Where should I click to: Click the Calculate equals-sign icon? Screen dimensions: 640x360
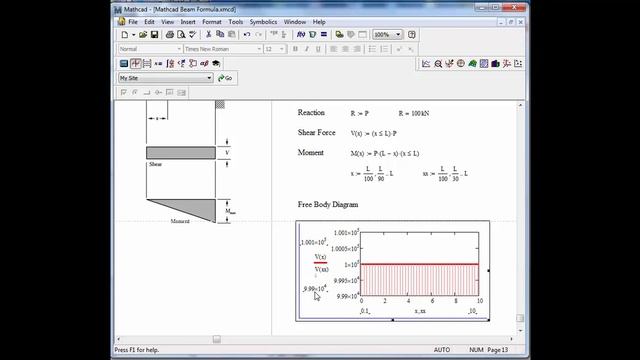324,35
